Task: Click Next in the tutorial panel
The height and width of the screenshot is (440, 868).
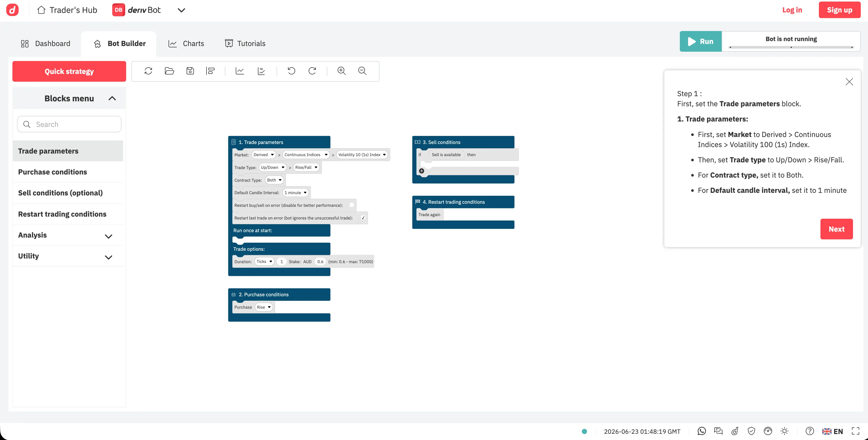Action: [836, 229]
